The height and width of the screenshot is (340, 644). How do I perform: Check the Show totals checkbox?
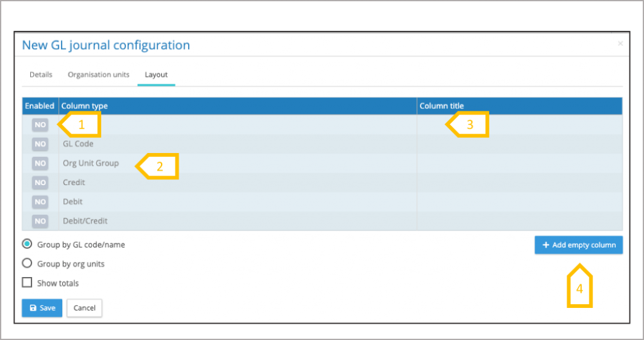click(27, 283)
